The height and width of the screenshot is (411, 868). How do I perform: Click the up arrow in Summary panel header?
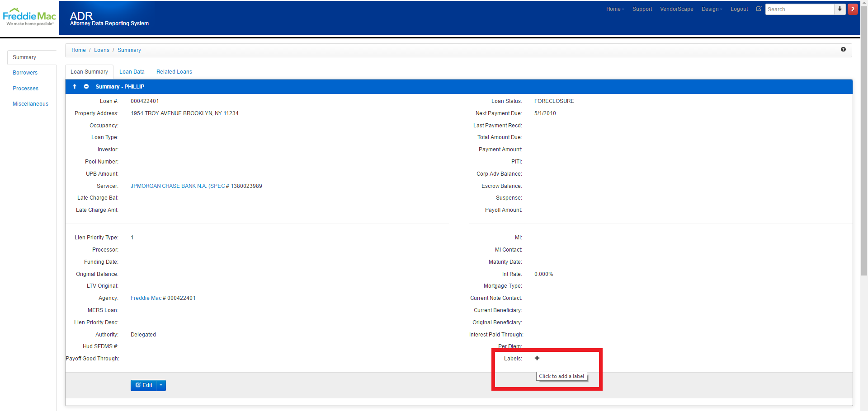(x=75, y=86)
